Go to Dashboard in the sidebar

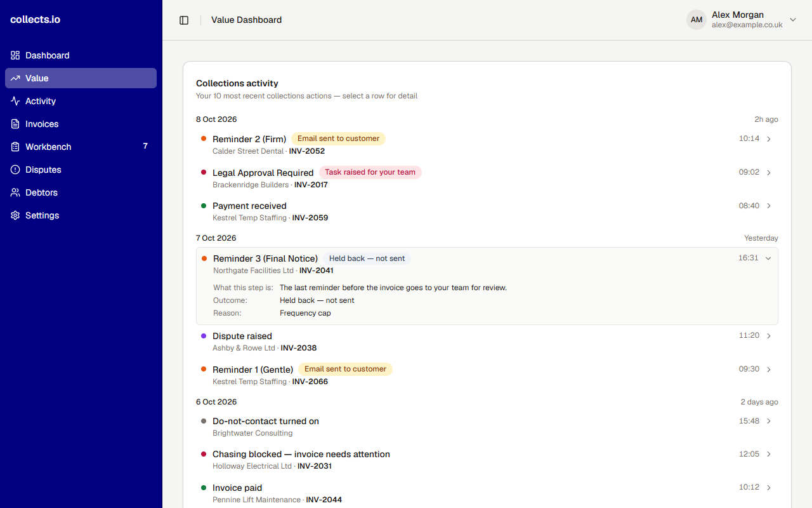tap(81, 55)
